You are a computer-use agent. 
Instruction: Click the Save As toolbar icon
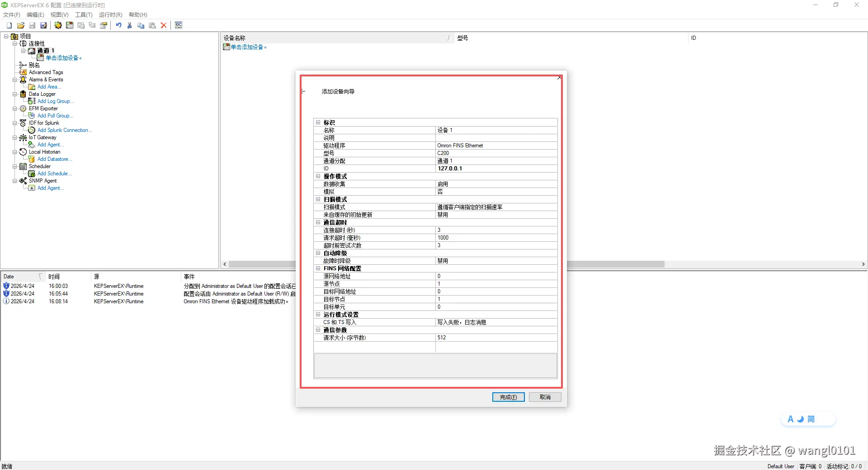tap(44, 25)
